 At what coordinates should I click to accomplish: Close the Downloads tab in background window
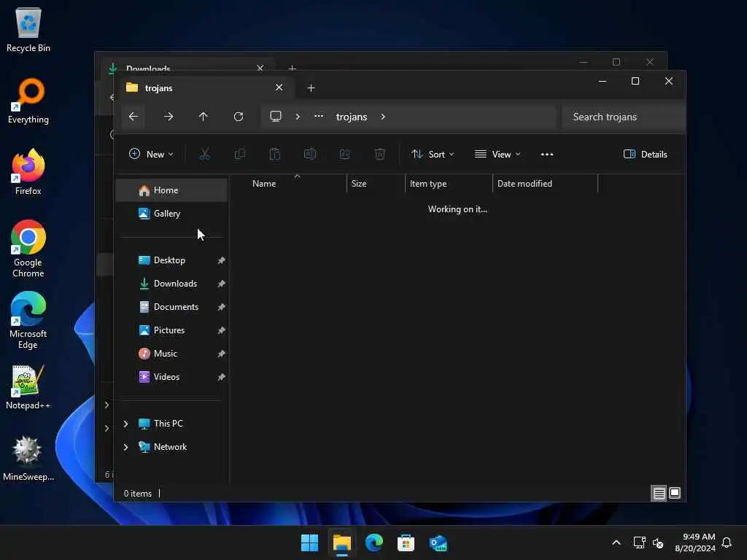coord(260,67)
